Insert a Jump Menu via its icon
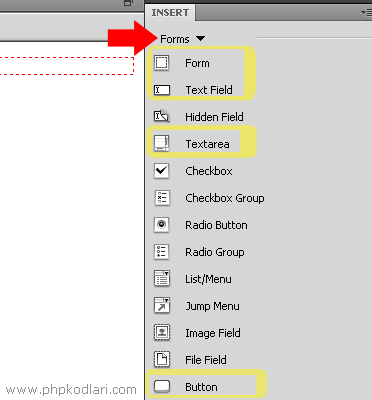372x400 pixels. coord(162,306)
